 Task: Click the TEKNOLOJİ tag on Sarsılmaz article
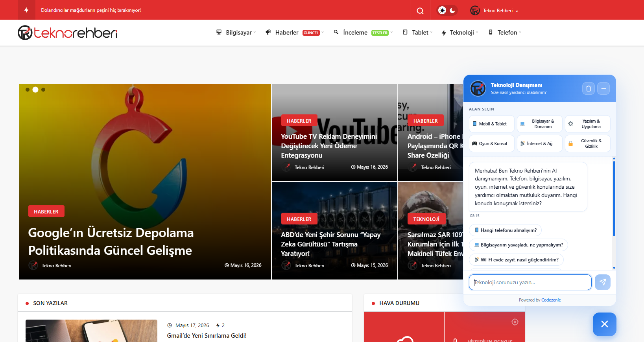click(x=426, y=219)
